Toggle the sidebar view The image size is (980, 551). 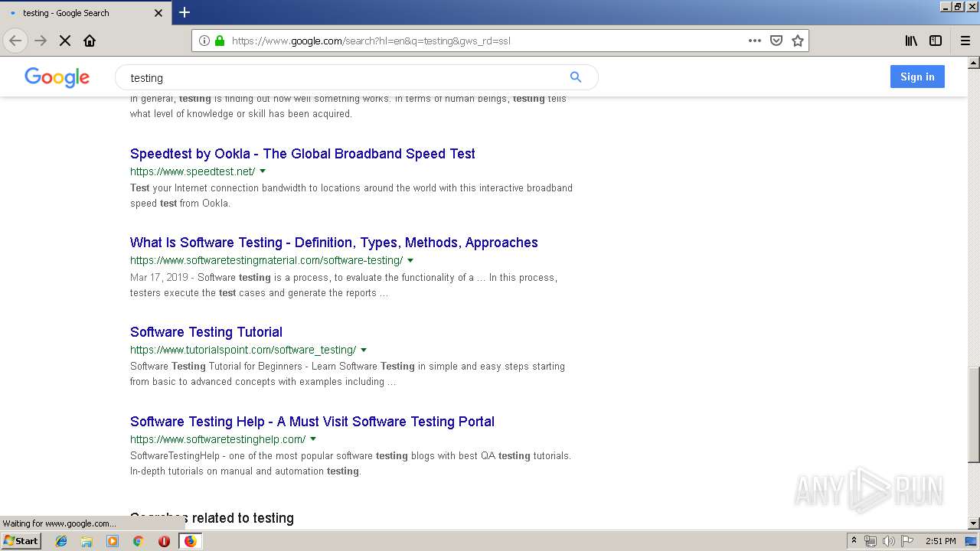pyautogui.click(x=936, y=41)
